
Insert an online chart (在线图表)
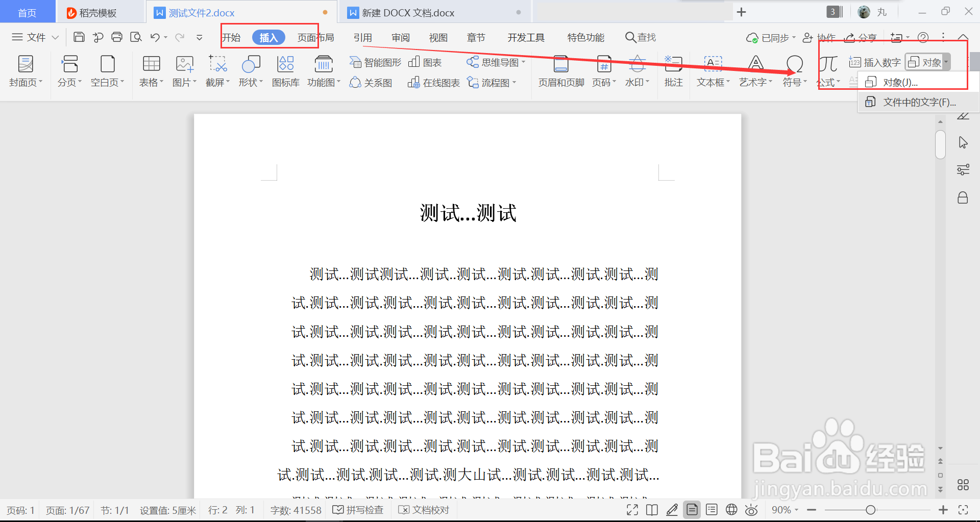(x=434, y=83)
